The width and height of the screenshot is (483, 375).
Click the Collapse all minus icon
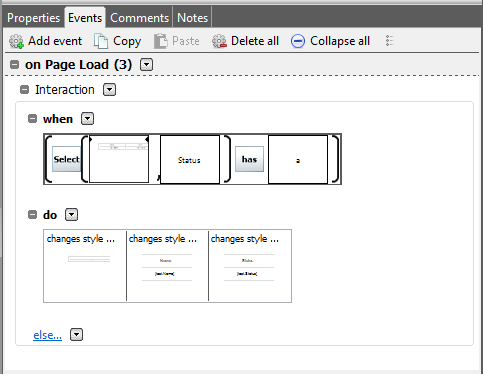[298, 42]
